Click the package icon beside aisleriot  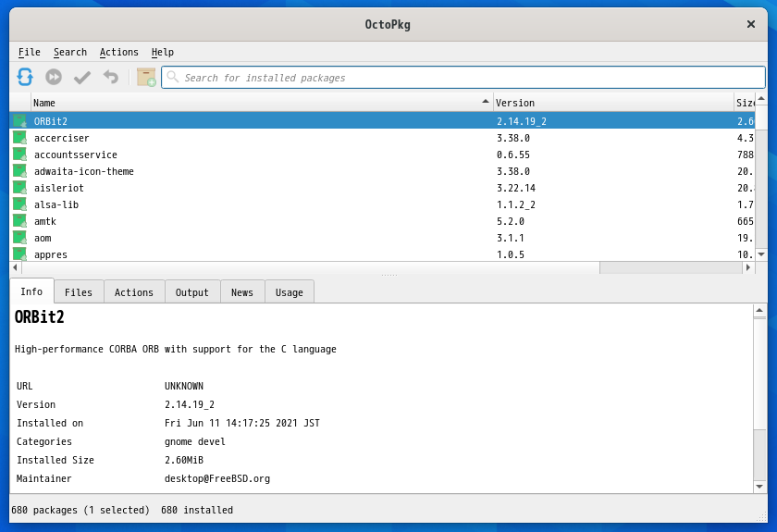19,188
